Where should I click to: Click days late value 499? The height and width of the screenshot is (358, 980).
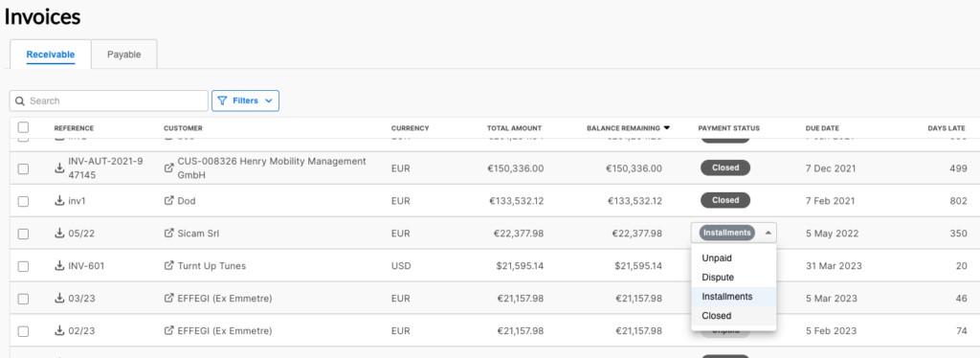pos(957,168)
